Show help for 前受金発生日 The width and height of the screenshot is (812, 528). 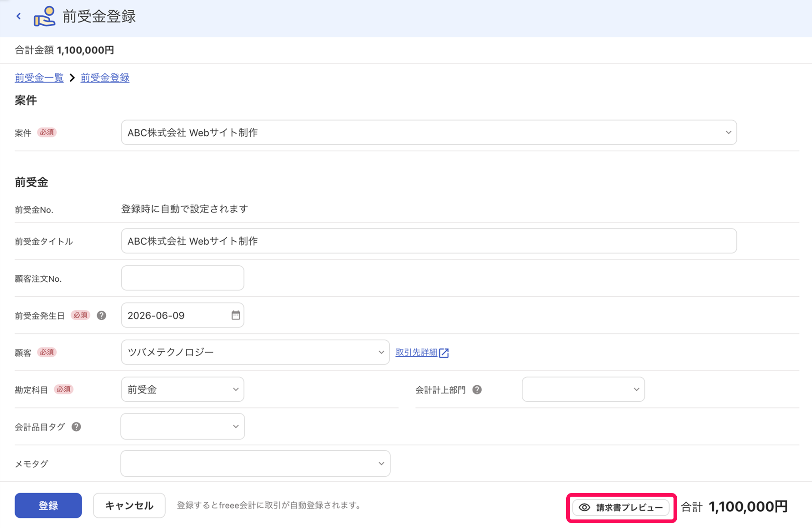[x=101, y=315]
